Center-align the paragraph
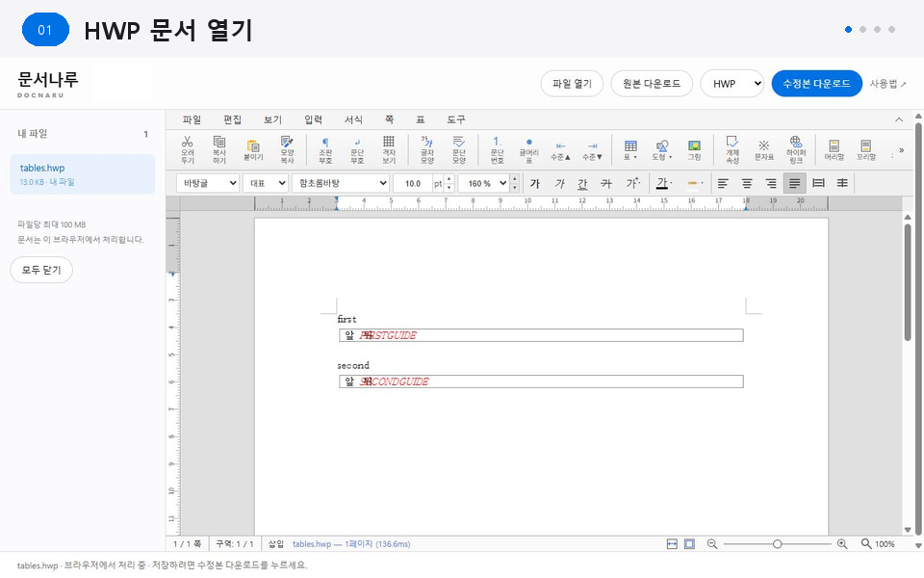924x578 pixels. coord(747,183)
